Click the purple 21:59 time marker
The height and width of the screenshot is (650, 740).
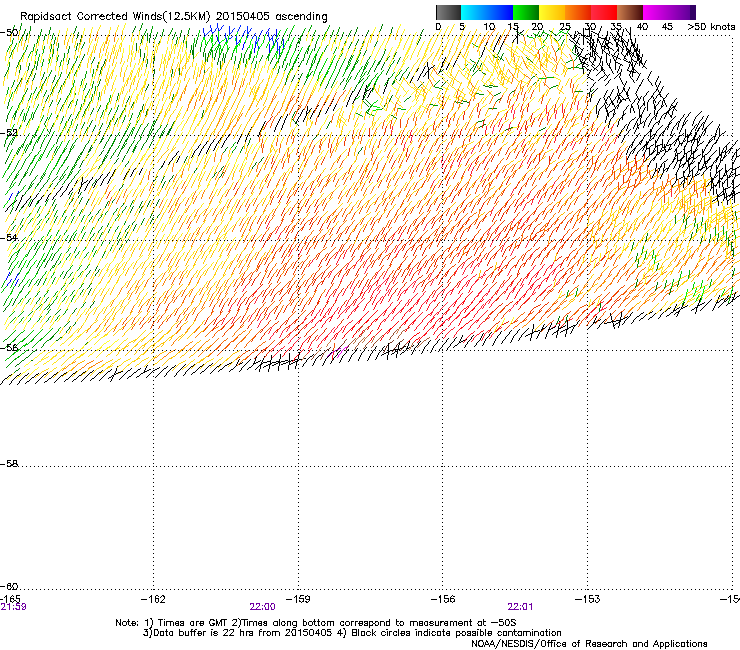(x=13, y=607)
